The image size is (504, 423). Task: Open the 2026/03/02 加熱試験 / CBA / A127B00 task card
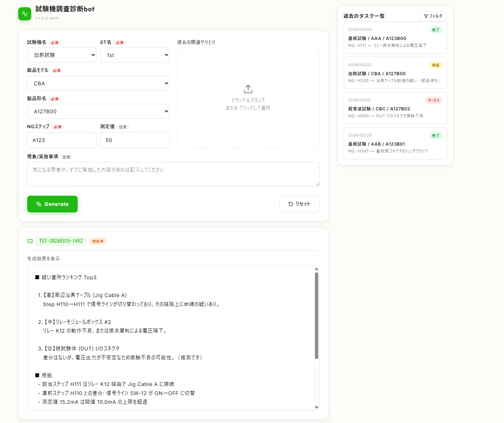396,73
